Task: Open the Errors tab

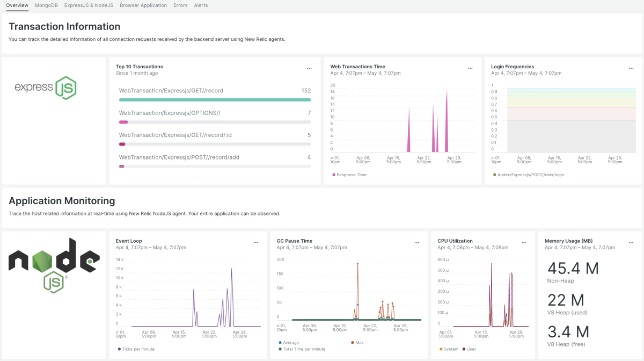Action: pos(180,5)
